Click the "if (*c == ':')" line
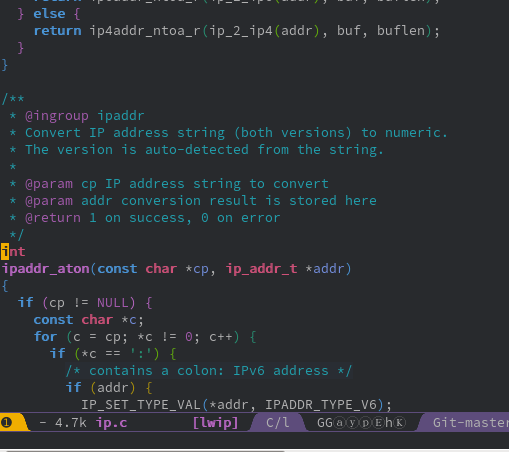The image size is (509, 452). click(113, 354)
